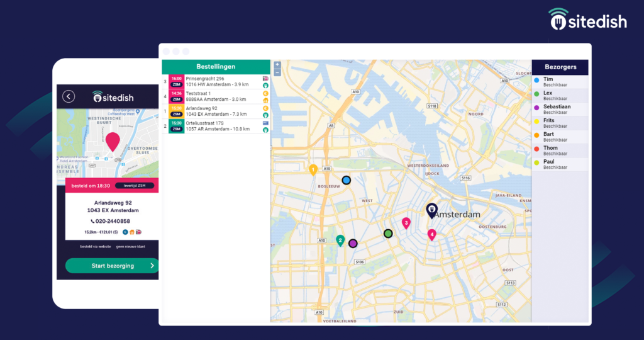
Task: Click the green courier dot on map
Action: tap(388, 234)
